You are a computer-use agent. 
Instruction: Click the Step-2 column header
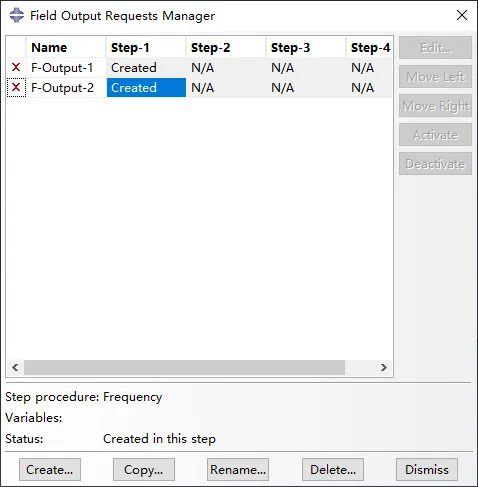pyautogui.click(x=226, y=47)
